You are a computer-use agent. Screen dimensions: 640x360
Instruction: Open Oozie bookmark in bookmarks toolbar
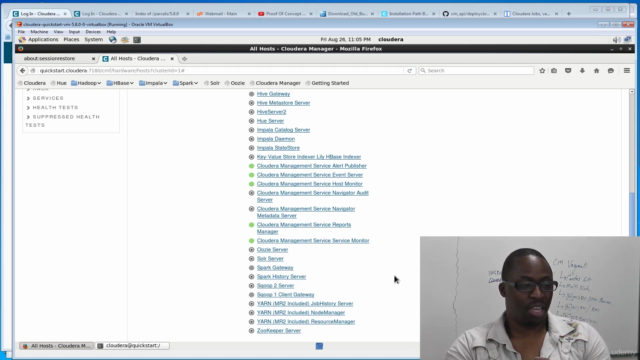(235, 83)
